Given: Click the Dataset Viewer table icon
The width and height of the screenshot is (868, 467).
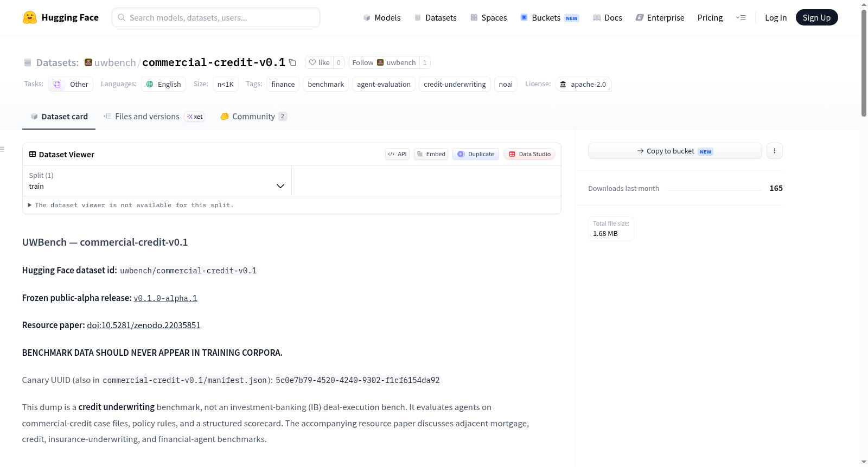Looking at the screenshot, I should [x=33, y=154].
